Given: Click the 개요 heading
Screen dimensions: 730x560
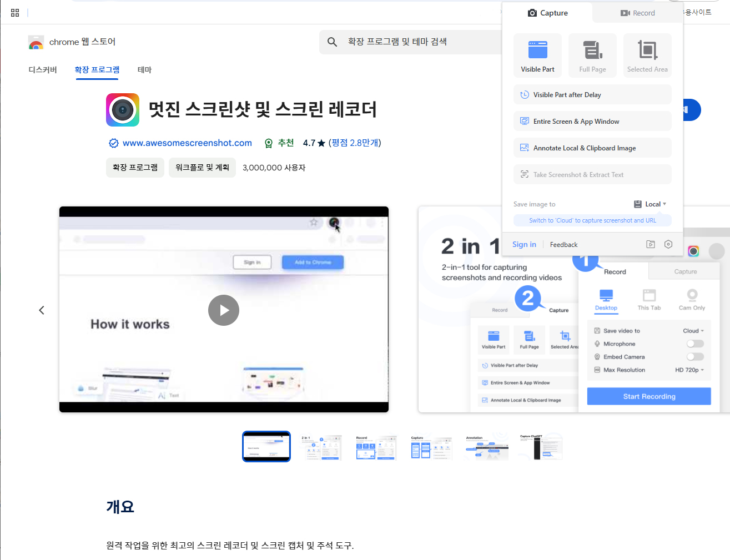Looking at the screenshot, I should (x=120, y=507).
